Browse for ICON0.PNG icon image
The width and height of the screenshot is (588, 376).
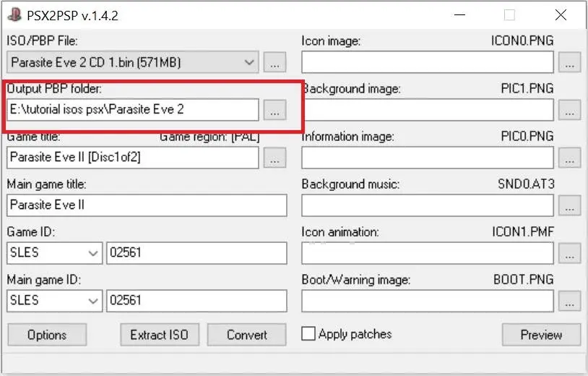pyautogui.click(x=570, y=63)
